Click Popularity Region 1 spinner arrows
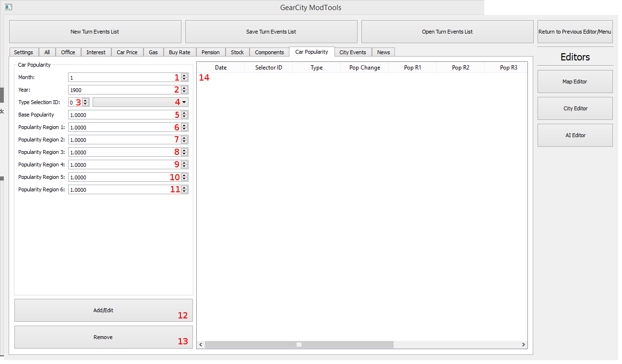 (184, 127)
